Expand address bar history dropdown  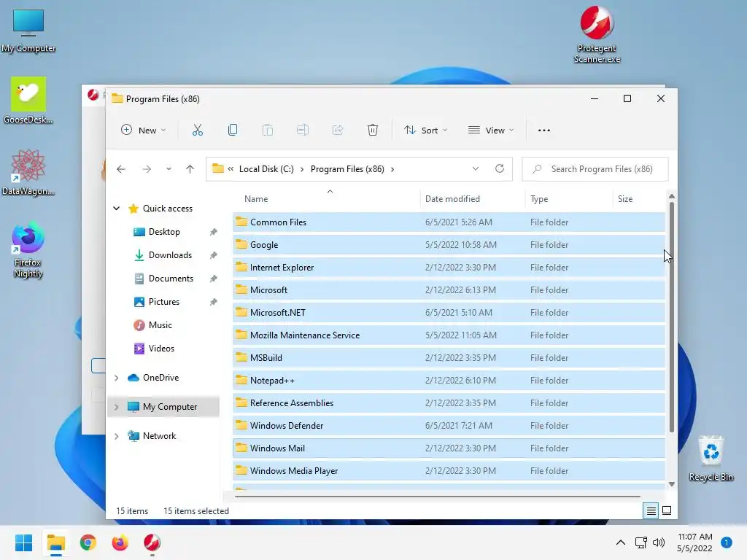[476, 168]
